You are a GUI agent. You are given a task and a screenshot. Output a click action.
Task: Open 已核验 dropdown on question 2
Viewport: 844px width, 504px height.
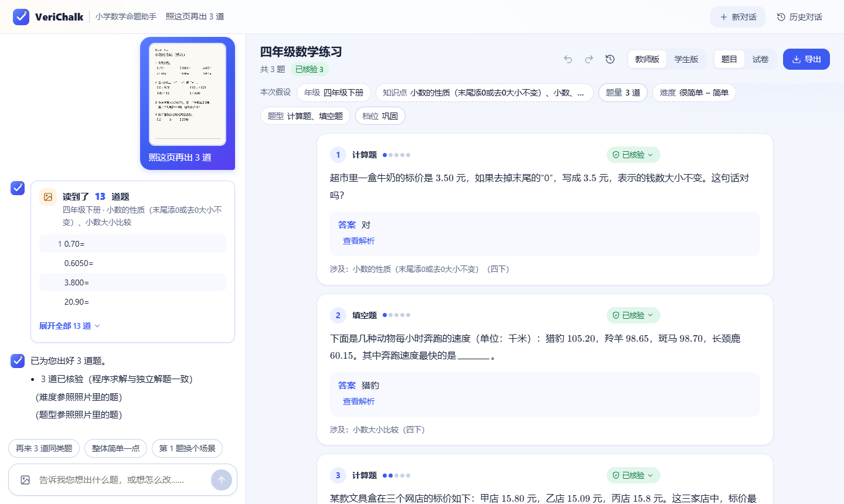pos(633,315)
